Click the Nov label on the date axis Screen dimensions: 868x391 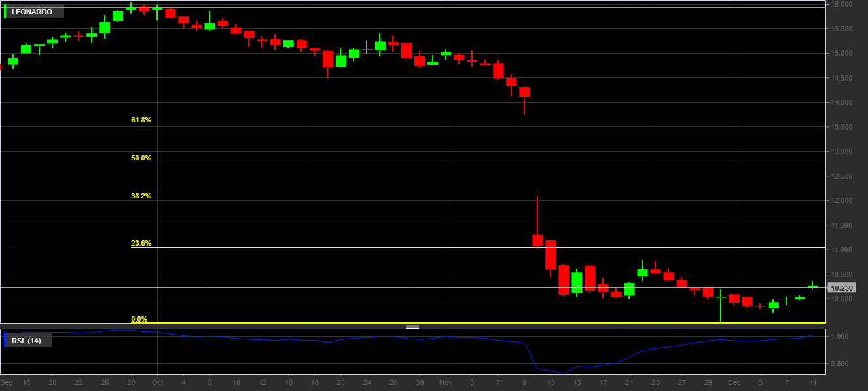click(x=446, y=382)
